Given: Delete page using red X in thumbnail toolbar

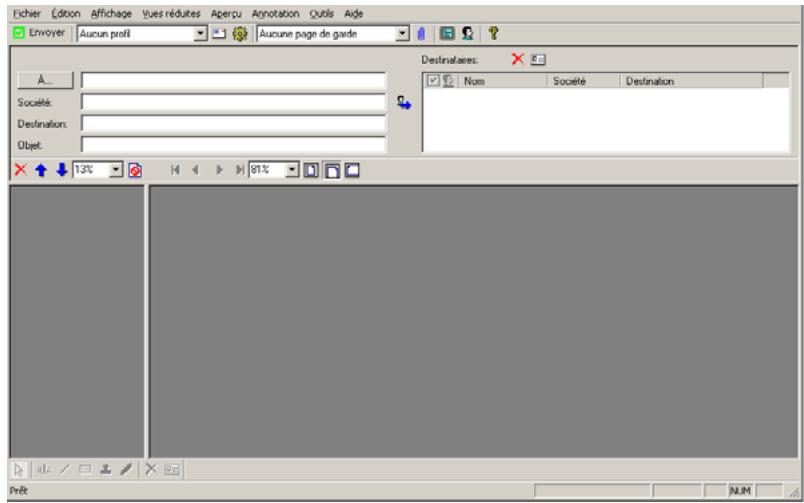Looking at the screenshot, I should click(x=21, y=170).
